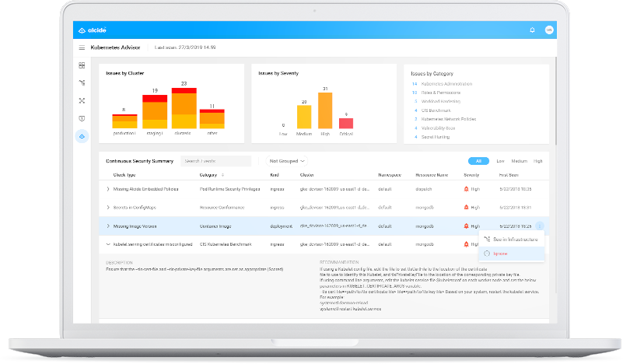Expand Missing Alcide Embedded Policies row
This screenshot has height=364, width=623.
[x=108, y=189]
